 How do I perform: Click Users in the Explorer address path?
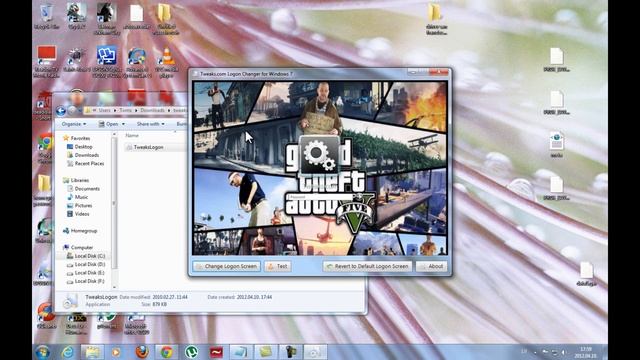[104, 110]
